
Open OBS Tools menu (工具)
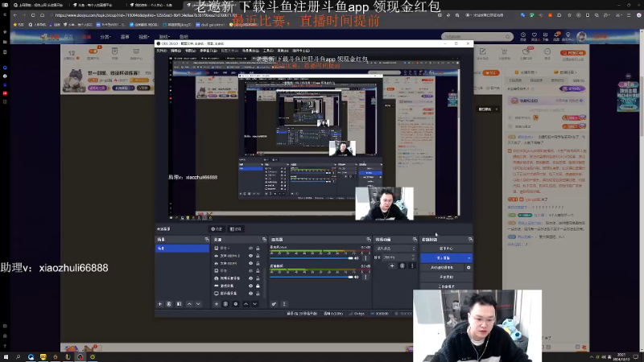(268, 51)
